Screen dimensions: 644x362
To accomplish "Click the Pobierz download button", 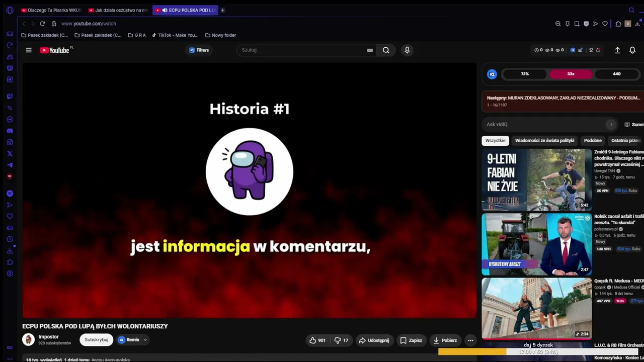I will pyautogui.click(x=445, y=340).
